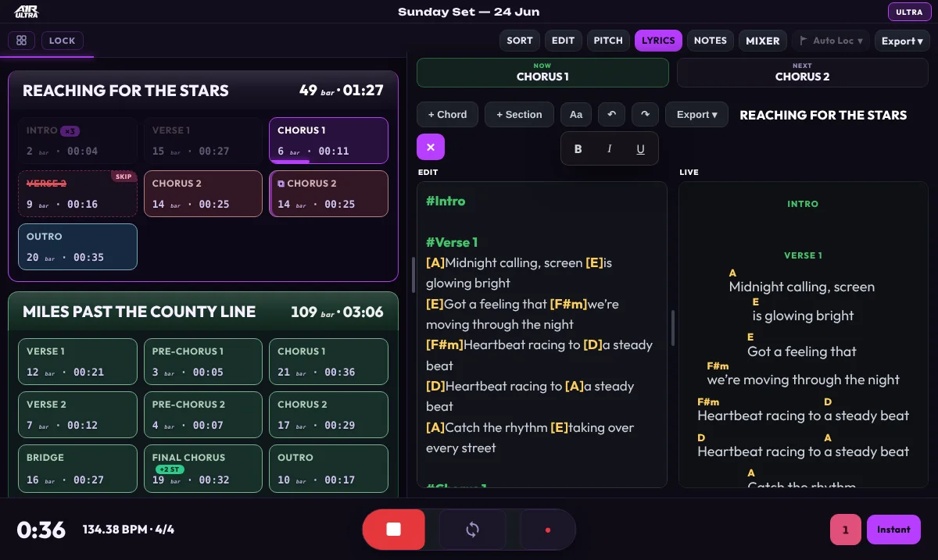Viewport: 938px width, 560px height.
Task: Click the +2 ST transpose badge
Action: 168,469
